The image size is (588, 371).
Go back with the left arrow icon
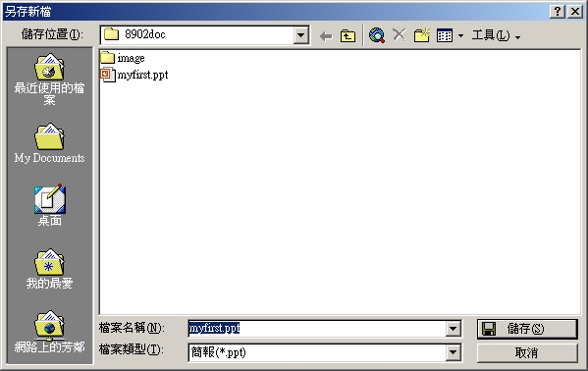(x=326, y=36)
